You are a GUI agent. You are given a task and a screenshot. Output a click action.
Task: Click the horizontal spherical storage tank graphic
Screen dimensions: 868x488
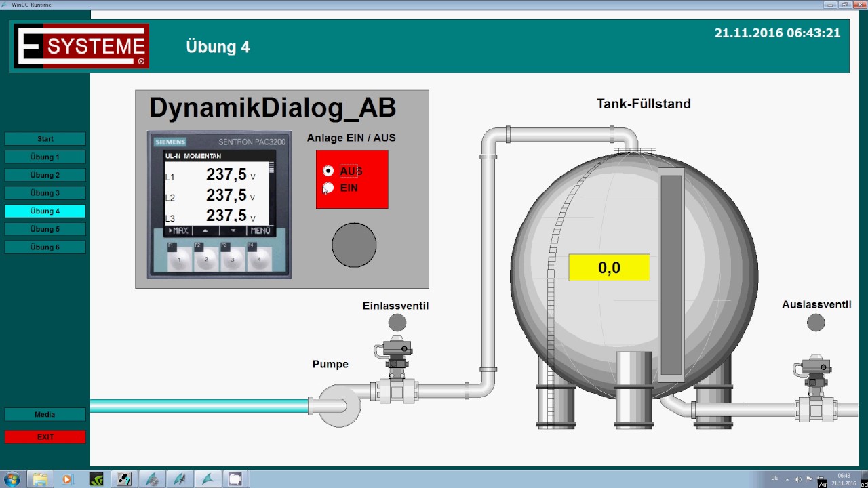coord(634,277)
